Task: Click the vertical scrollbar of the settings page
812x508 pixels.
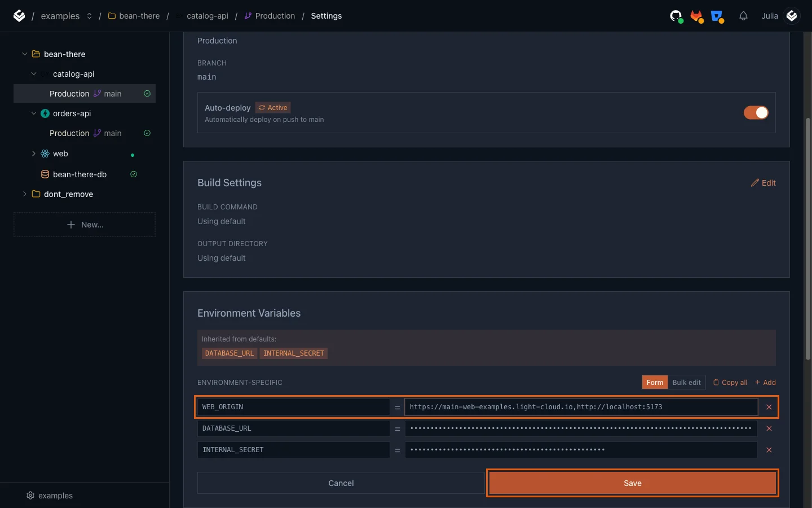Action: [x=807, y=239]
